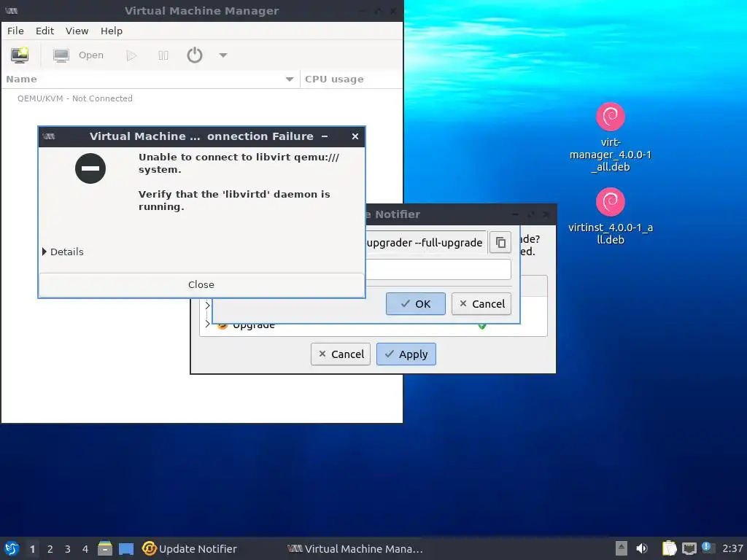Expand the Upgrade row in Update Notifier
The height and width of the screenshot is (560, 747).
click(207, 324)
